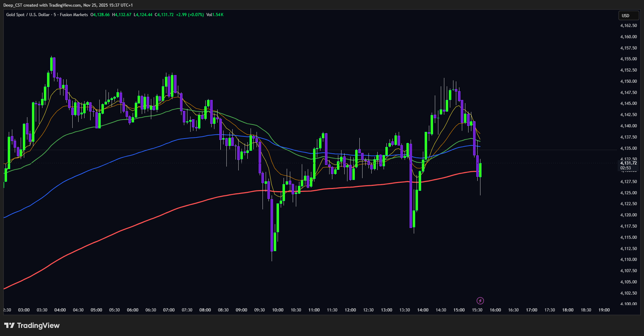The width and height of the screenshot is (644, 336).
Task: Click the current price label 4,131.72
Action: 628,163
